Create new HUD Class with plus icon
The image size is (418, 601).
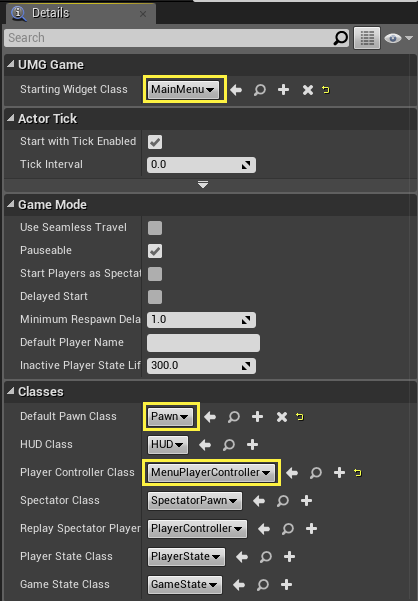click(252, 445)
